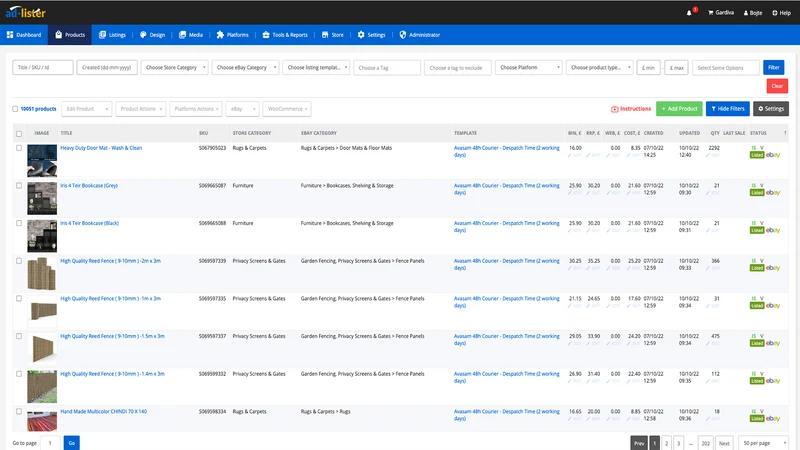The height and width of the screenshot is (450, 800).
Task: Open the notifications bell
Action: pos(689,13)
